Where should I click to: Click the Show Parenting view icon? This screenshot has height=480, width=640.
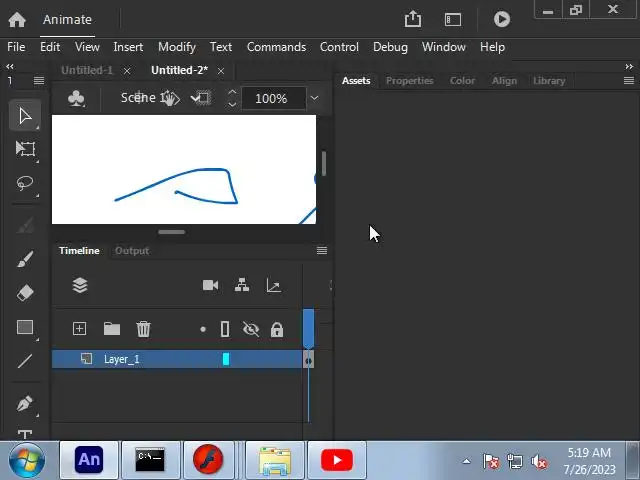(x=242, y=285)
